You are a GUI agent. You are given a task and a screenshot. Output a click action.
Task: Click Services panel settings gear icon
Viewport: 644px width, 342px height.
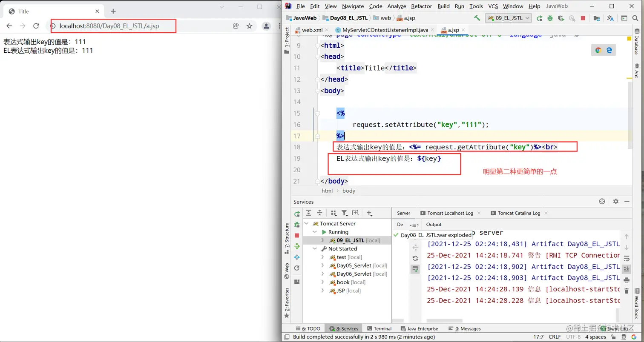point(615,202)
